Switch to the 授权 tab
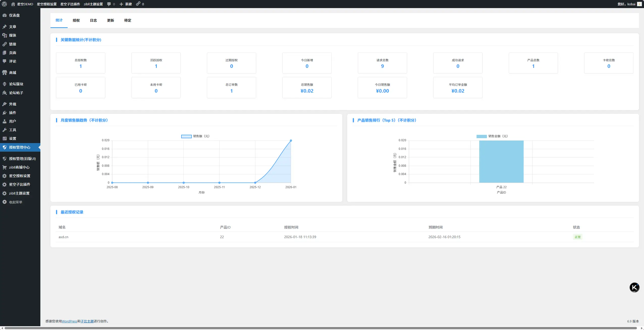Image resolution: width=644 pixels, height=330 pixels. pyautogui.click(x=76, y=20)
